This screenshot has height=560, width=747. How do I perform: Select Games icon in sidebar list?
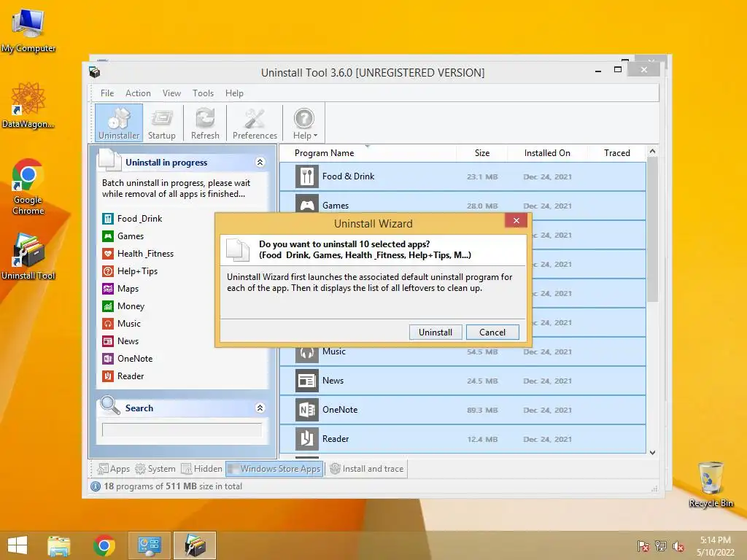pyautogui.click(x=108, y=236)
